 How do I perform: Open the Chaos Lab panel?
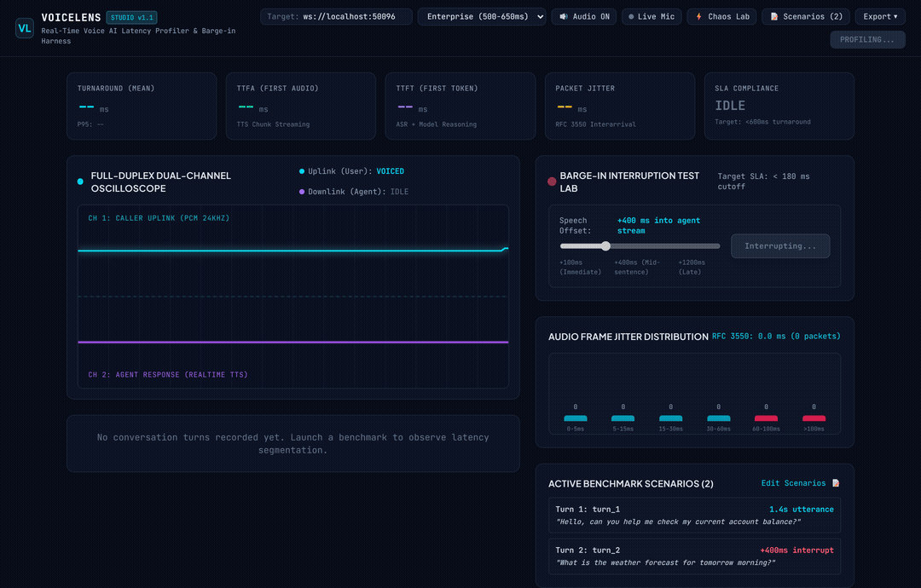click(722, 16)
